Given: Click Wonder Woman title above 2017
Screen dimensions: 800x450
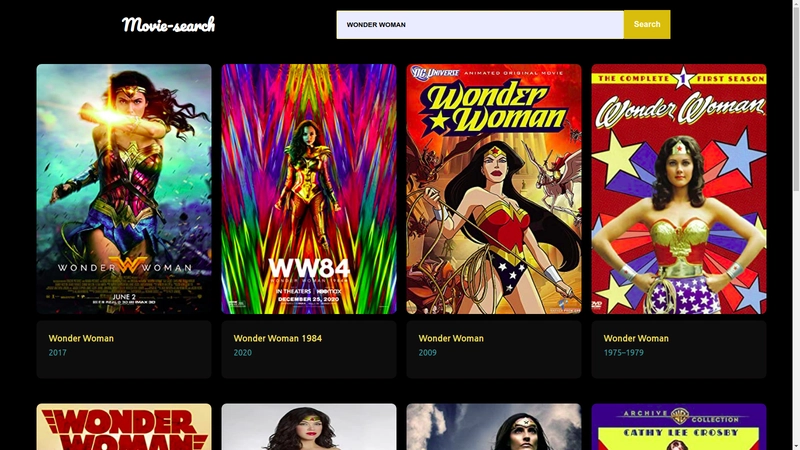Looking at the screenshot, I should tap(81, 338).
